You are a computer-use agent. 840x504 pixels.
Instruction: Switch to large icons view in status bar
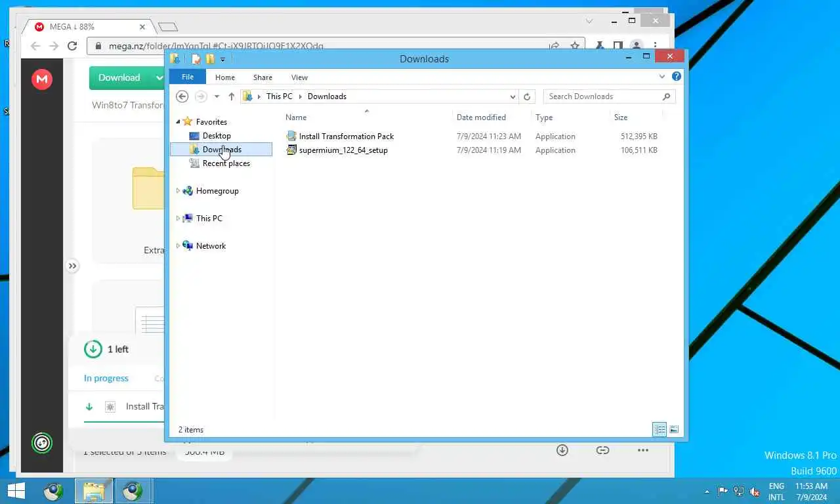click(674, 430)
